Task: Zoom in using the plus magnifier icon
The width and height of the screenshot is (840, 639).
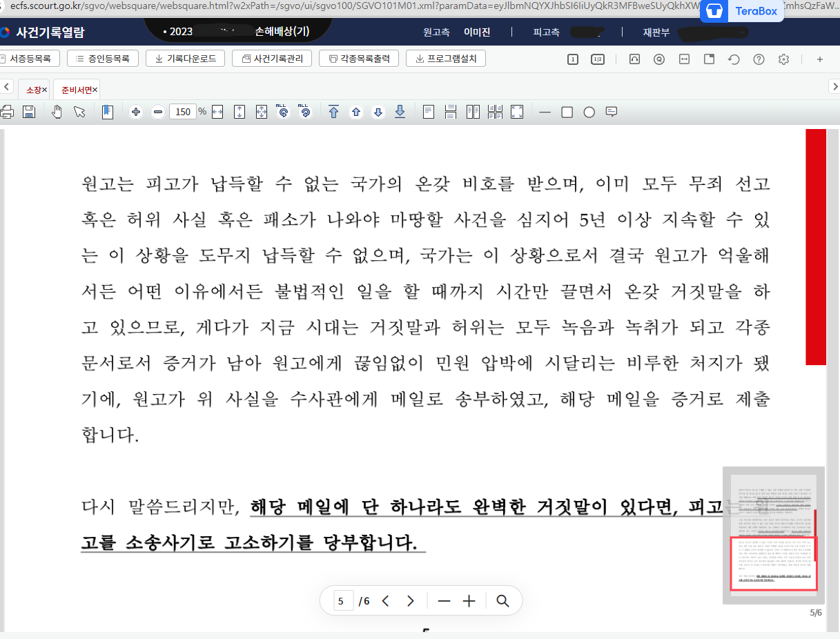Action: (135, 111)
